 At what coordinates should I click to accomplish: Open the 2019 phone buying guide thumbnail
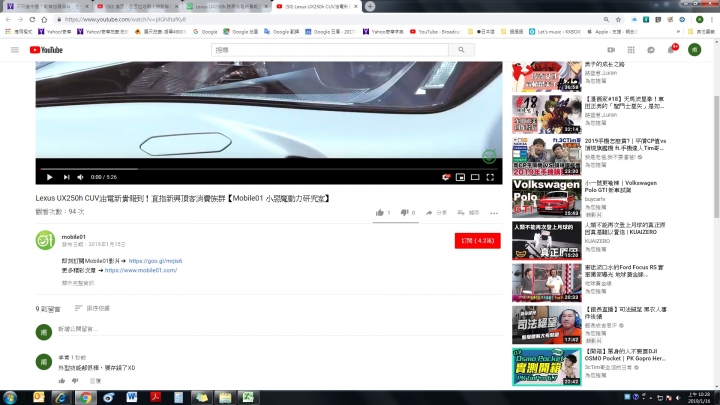pyautogui.click(x=546, y=156)
